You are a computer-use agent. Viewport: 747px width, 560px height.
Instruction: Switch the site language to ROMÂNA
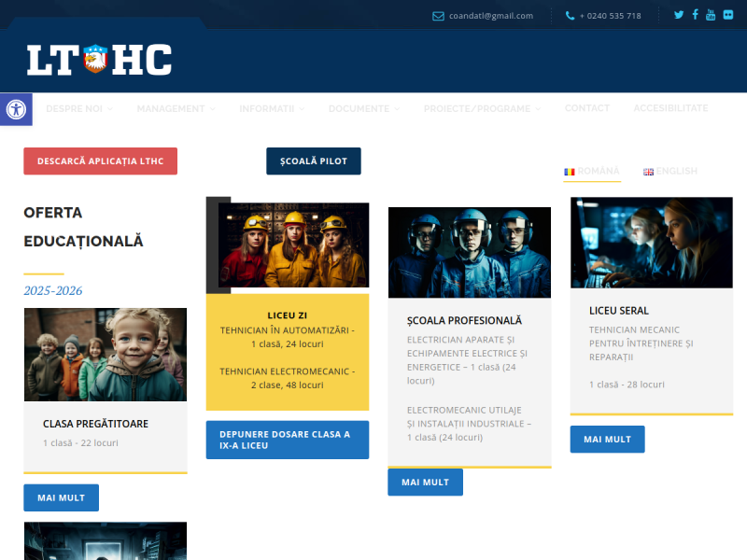(595, 171)
